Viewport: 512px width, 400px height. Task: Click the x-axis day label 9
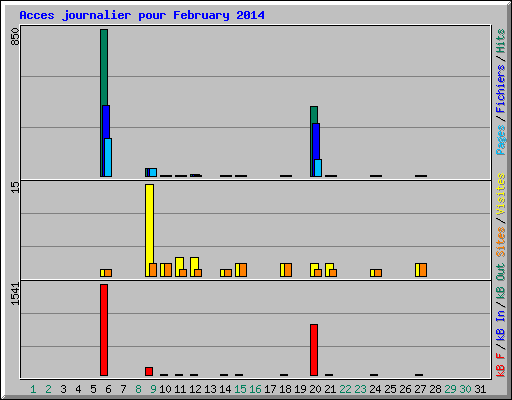point(153,389)
